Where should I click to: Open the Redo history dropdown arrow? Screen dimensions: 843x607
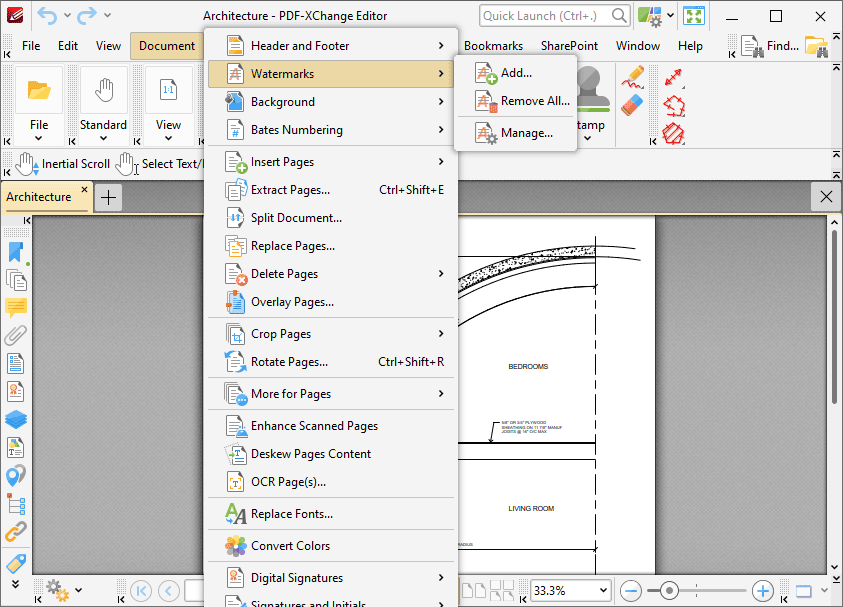pos(108,15)
